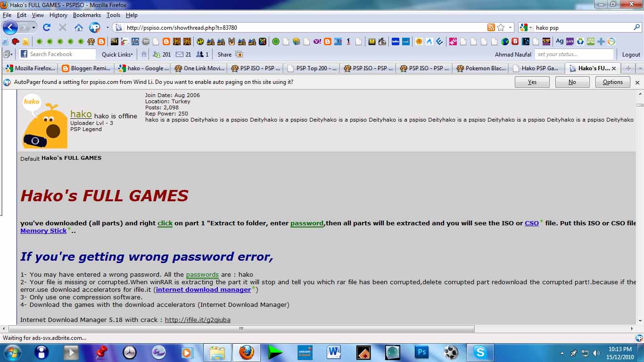Image resolution: width=644 pixels, height=362 pixels.
Task: Open the hako username profile link
Action: [x=81, y=114]
